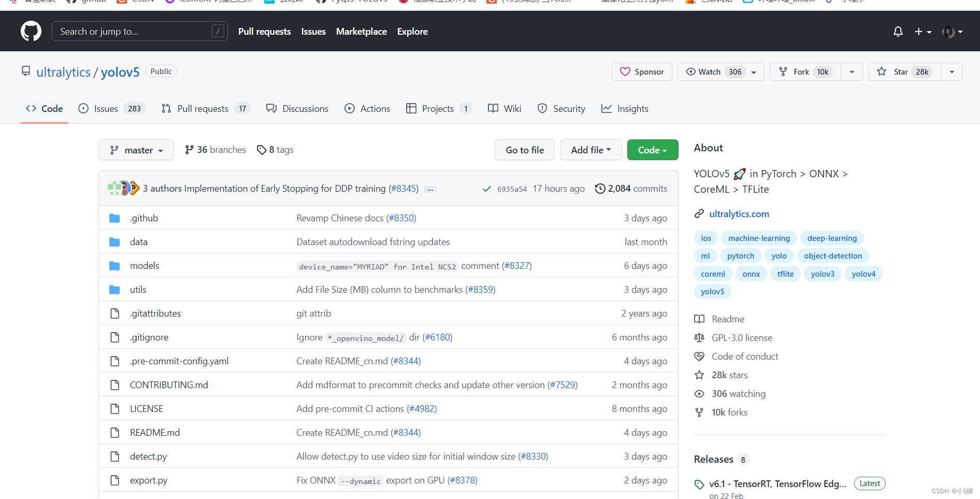Open the GitHub home logo
The width and height of the screenshot is (980, 499).
[x=31, y=31]
